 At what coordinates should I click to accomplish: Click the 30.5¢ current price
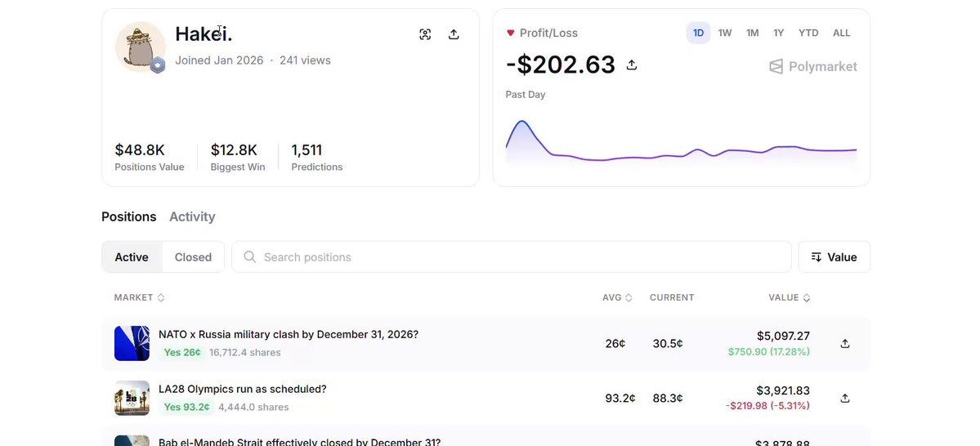tap(668, 344)
